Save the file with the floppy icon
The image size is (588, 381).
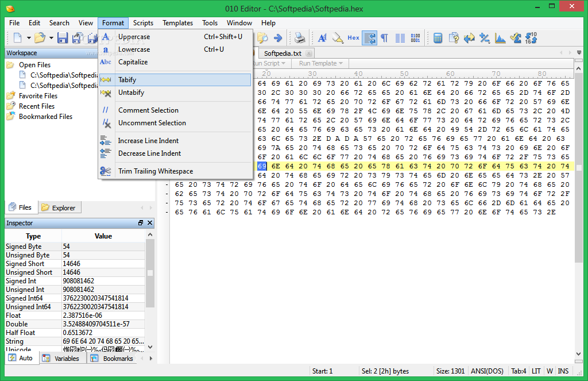tap(63, 37)
